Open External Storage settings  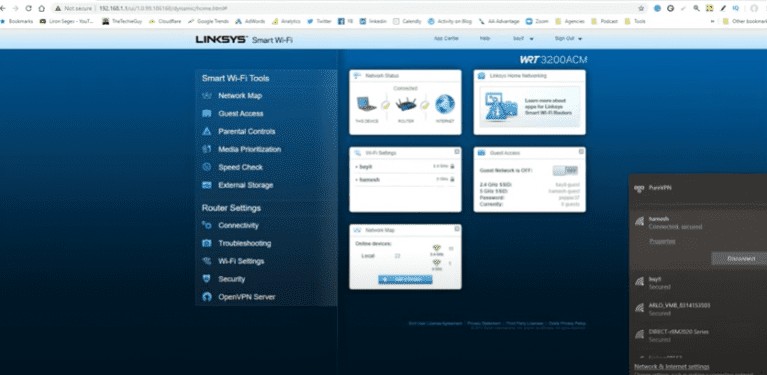245,185
